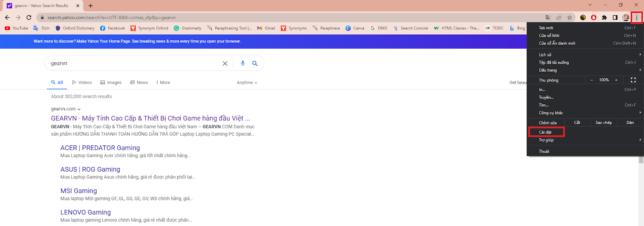Open the Facebook bookmark
Image resolution: width=644 pixels, height=226 pixels.
tap(112, 28)
